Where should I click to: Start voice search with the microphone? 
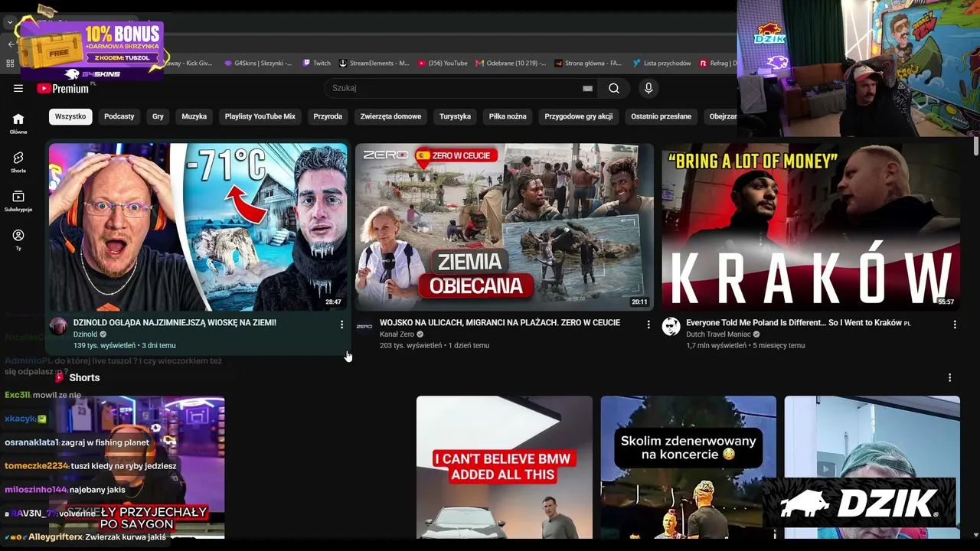(x=648, y=88)
